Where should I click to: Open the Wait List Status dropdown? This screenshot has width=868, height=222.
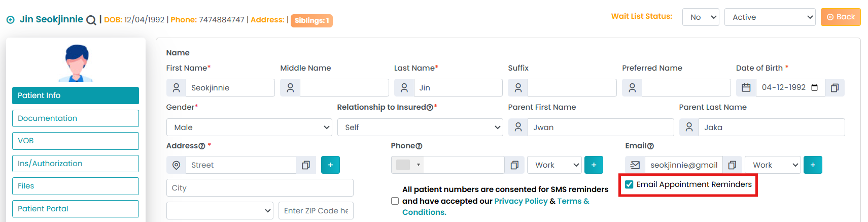pos(701,17)
